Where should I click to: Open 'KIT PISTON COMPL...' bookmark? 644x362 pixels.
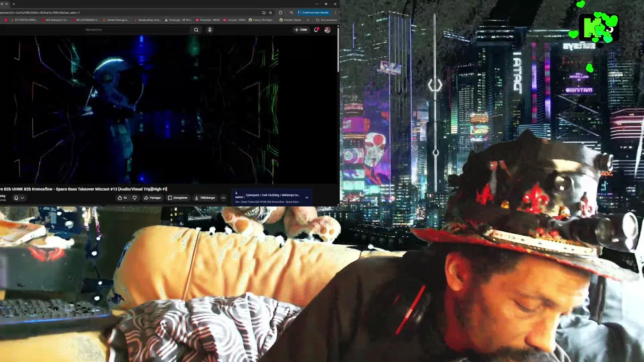pyautogui.click(x=24, y=20)
